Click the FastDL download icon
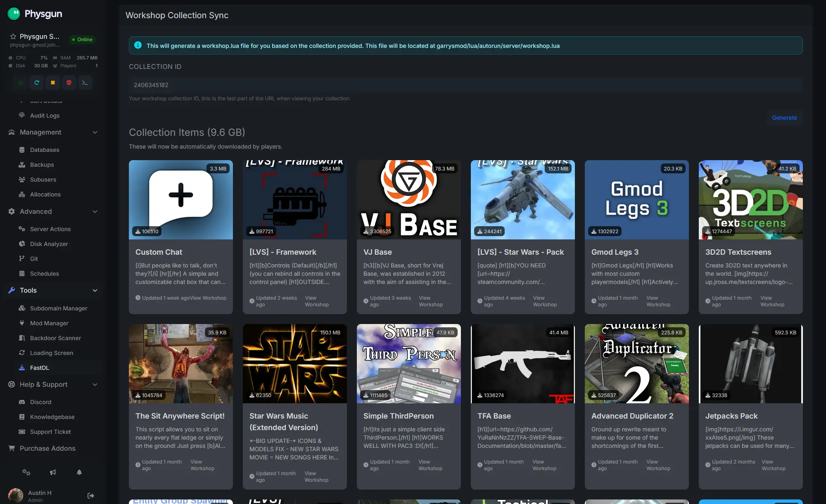The image size is (826, 504). click(22, 367)
